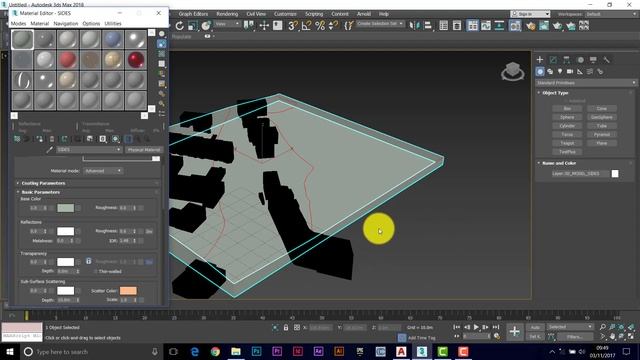Toggle the Thin-walled checkbox
Viewport: 640px width, 360px height.
click(96, 271)
